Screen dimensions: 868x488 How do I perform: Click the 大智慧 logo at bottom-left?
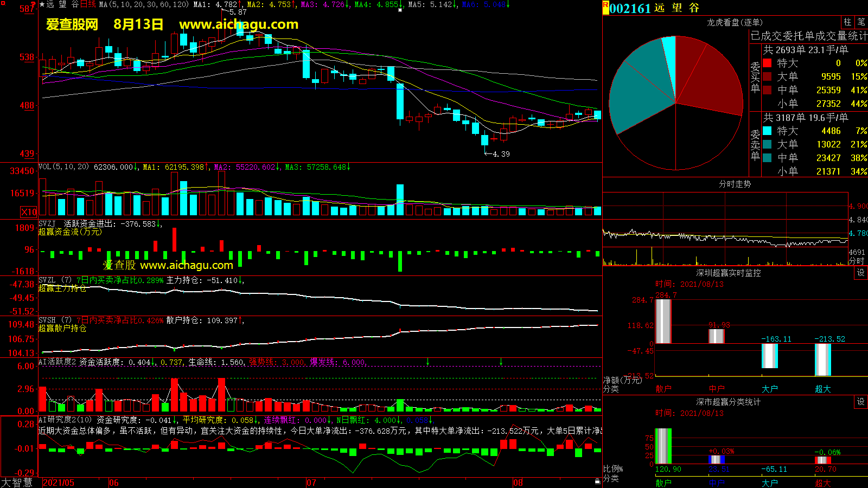coord(17,483)
